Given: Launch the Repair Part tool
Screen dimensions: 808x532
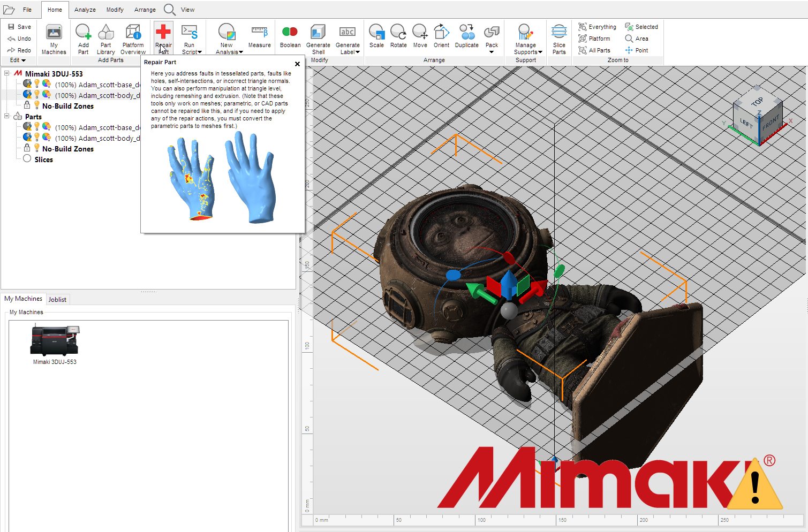Looking at the screenshot, I should (163, 39).
